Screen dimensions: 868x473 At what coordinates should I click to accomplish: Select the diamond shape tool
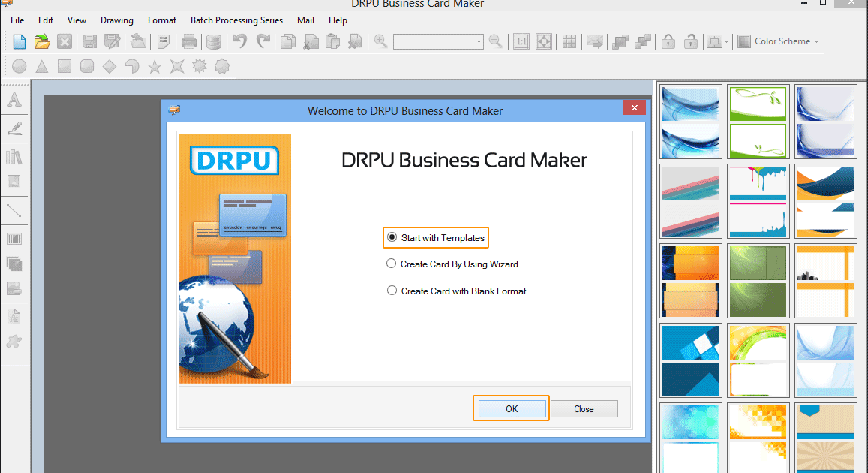110,67
